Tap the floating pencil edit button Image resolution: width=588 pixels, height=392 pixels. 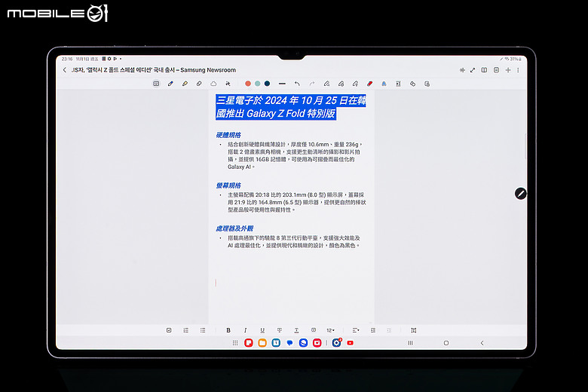tap(520, 194)
